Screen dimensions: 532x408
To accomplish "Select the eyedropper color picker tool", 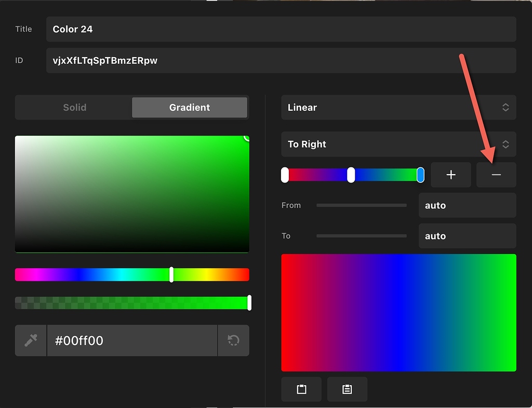I will (30, 340).
